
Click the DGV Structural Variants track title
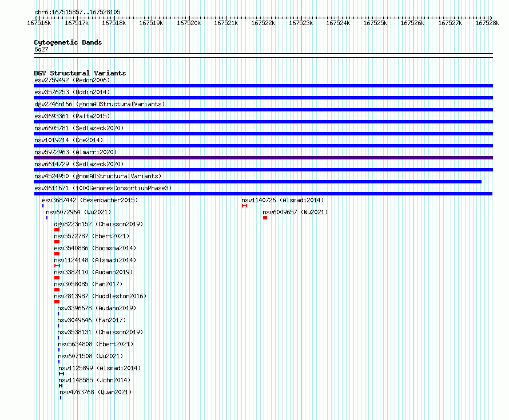pos(80,73)
